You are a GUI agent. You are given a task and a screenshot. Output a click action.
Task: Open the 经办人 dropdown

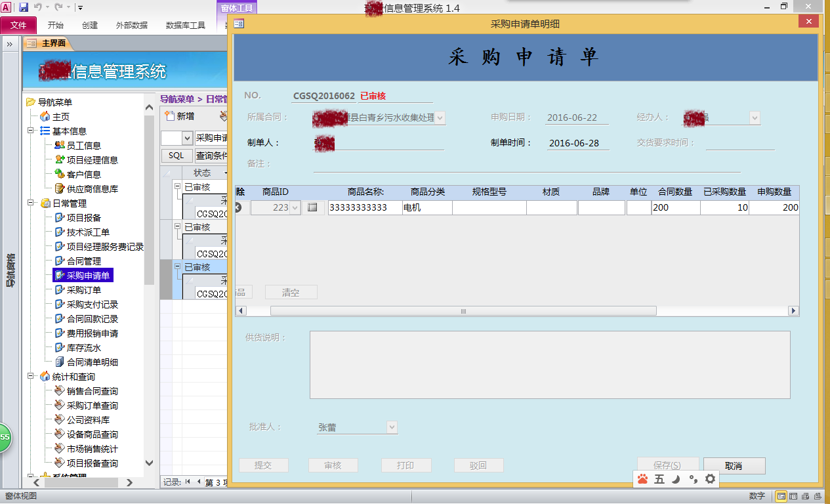755,118
